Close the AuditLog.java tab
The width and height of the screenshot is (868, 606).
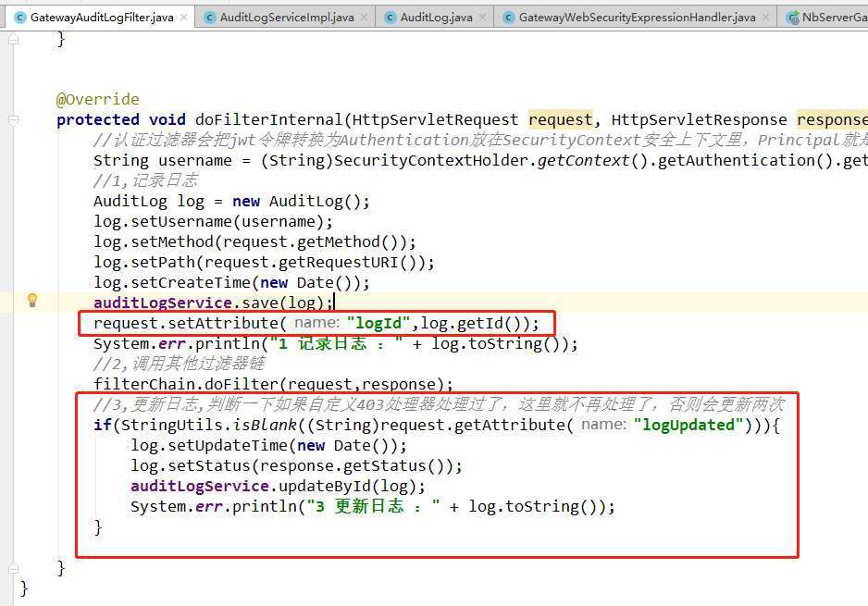[483, 18]
